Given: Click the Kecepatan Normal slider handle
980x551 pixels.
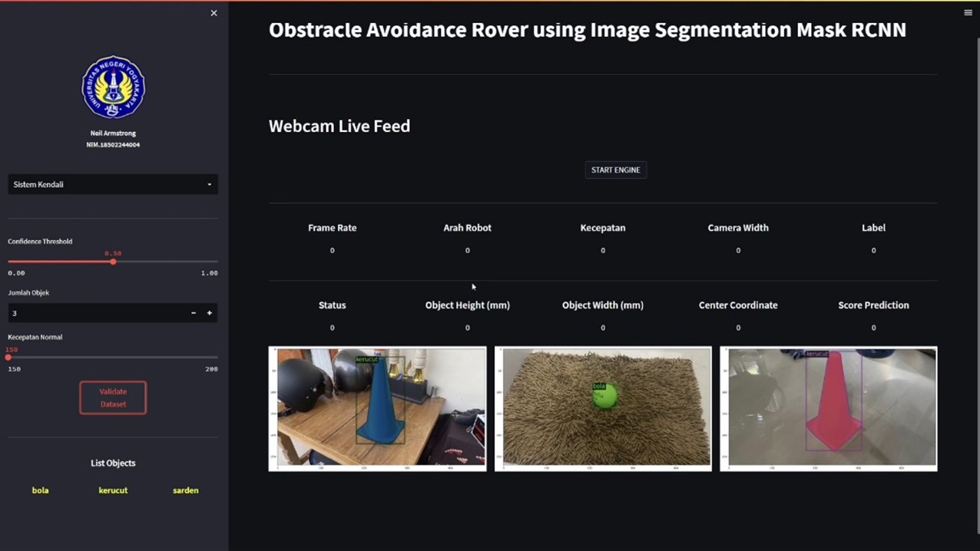Looking at the screenshot, I should 8,358.
